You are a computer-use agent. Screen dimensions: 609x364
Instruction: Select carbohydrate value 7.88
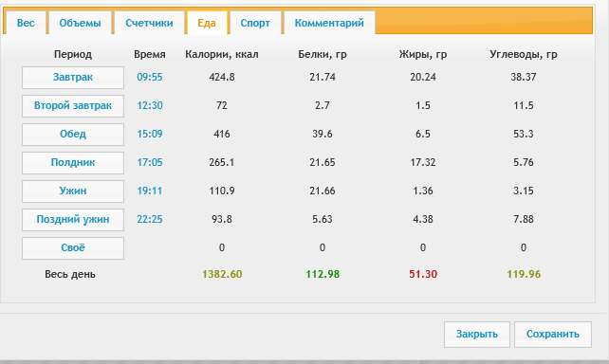click(x=524, y=219)
